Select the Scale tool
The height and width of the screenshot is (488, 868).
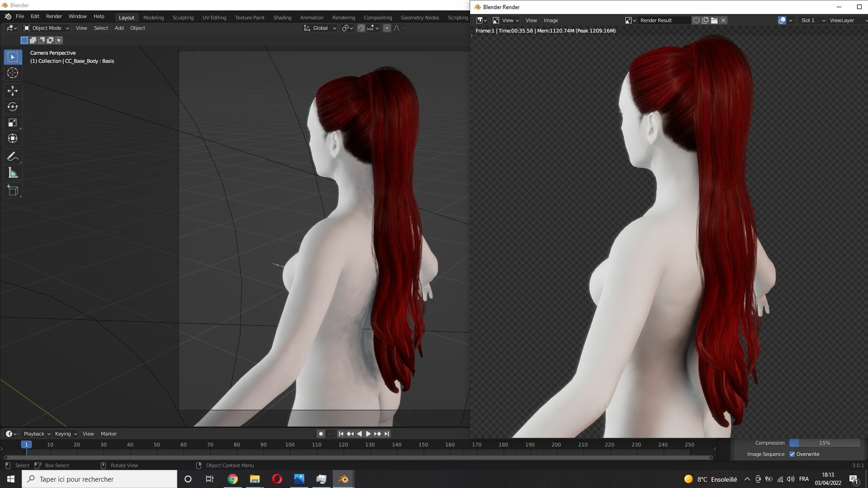13,123
